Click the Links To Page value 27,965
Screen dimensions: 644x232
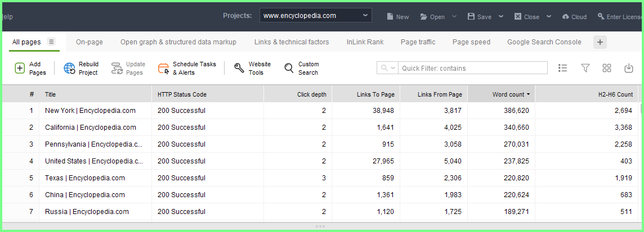(x=382, y=161)
